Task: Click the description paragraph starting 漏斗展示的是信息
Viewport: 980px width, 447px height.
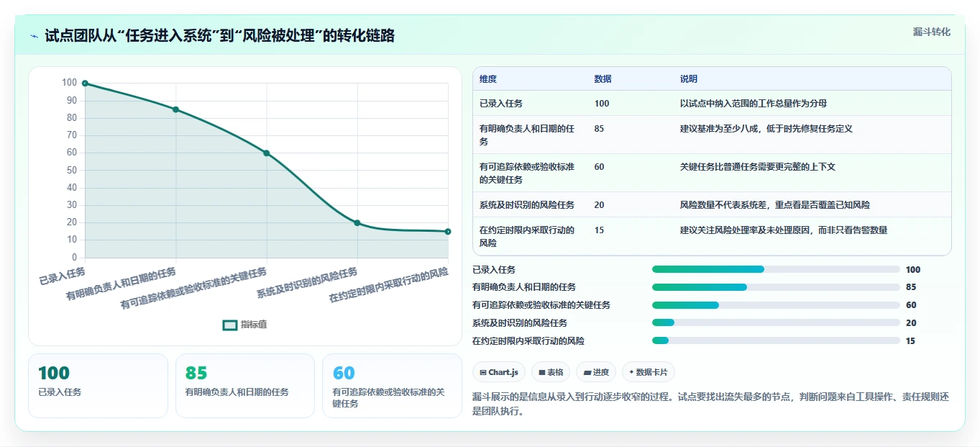Action: pos(711,404)
